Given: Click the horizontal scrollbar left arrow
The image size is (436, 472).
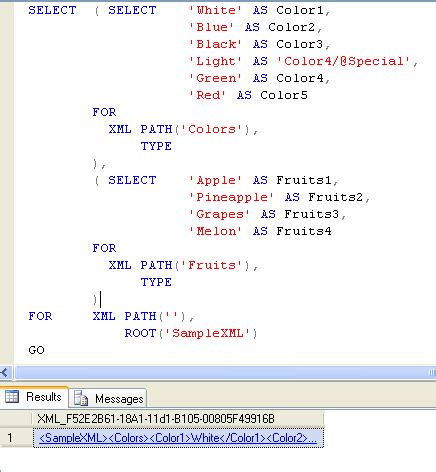Looking at the screenshot, I should pos(5,372).
